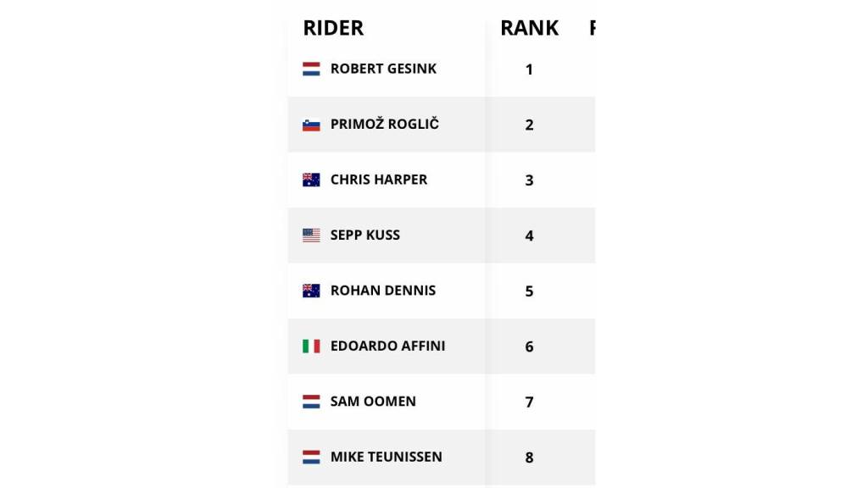Click Sam Oomen's rider name
The width and height of the screenshot is (868, 488).
point(373,402)
